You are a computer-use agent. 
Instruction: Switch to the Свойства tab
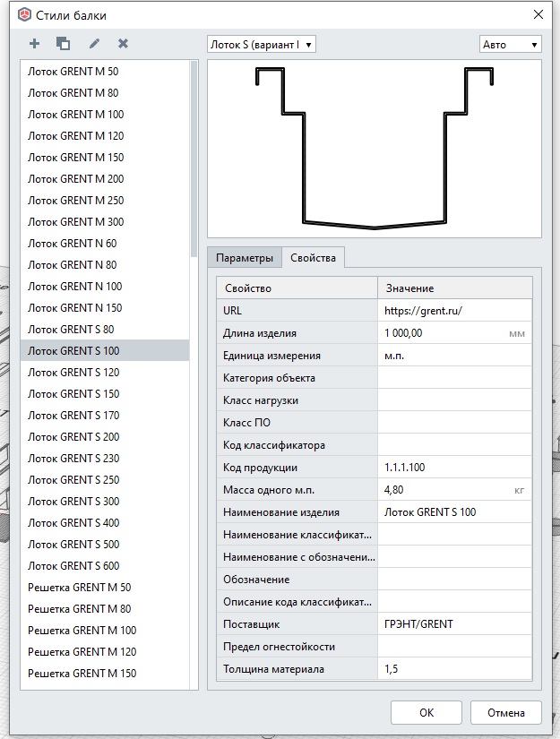[x=313, y=258]
